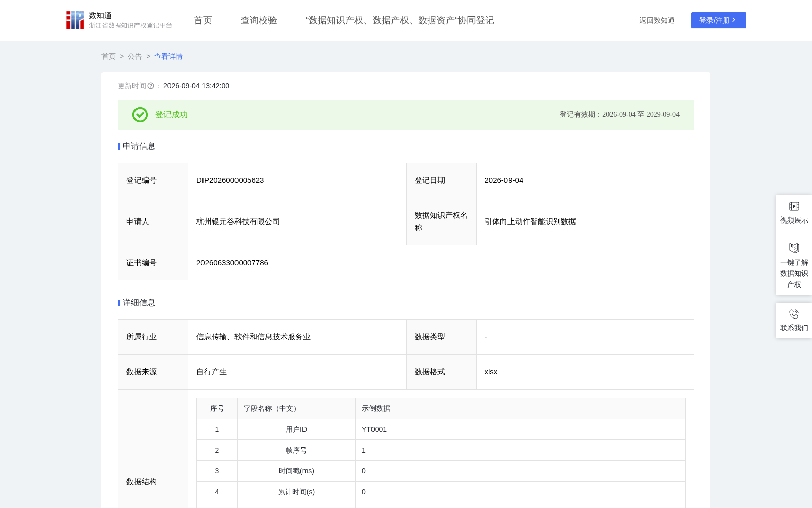The image size is (812, 508).
Task: Click the 联系我们 phone icon
Action: point(794,314)
